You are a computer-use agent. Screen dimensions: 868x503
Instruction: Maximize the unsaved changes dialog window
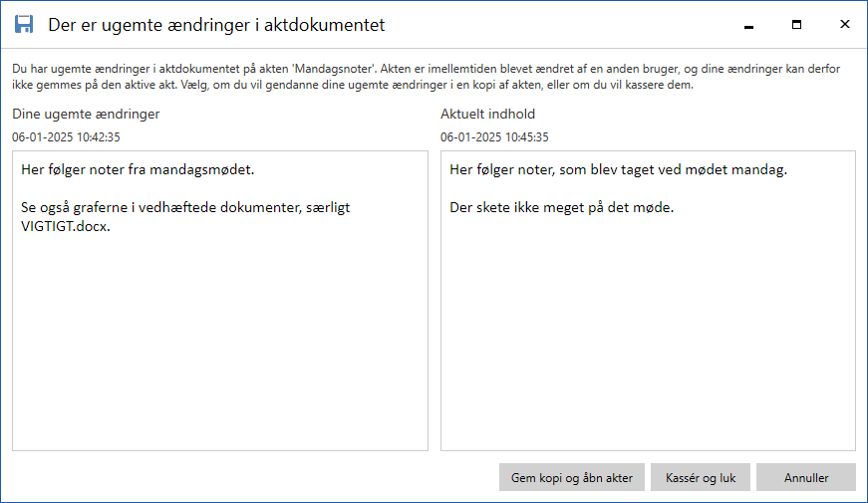click(796, 24)
